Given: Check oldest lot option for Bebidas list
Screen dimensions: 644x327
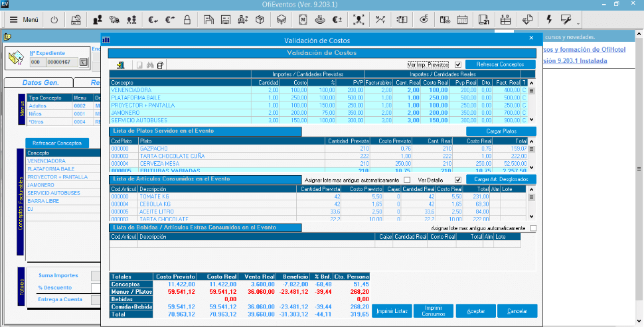Looking at the screenshot, I should [533, 228].
